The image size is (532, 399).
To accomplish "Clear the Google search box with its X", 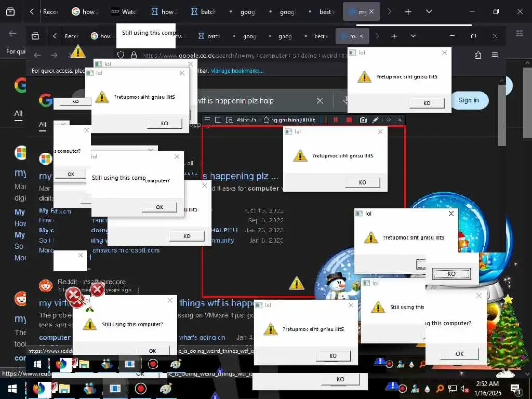I will point(320,100).
